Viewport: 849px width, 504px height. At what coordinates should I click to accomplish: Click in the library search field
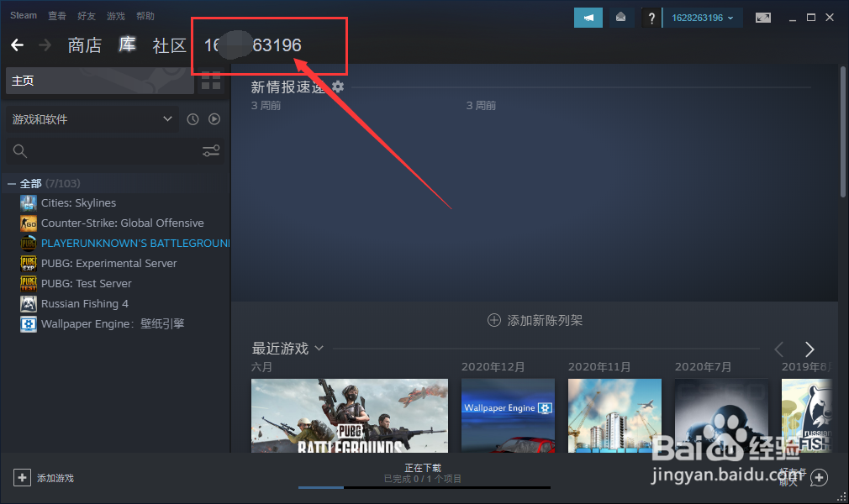pos(113,151)
